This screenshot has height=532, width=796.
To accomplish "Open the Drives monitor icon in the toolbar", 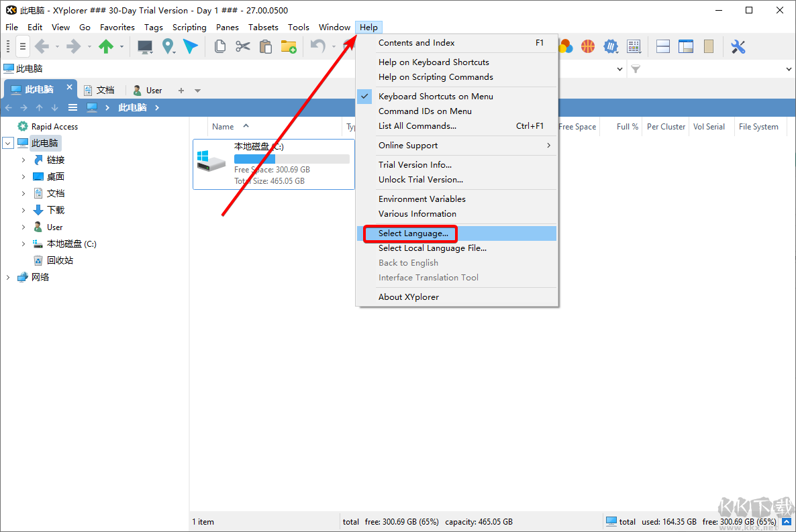I will pos(145,47).
